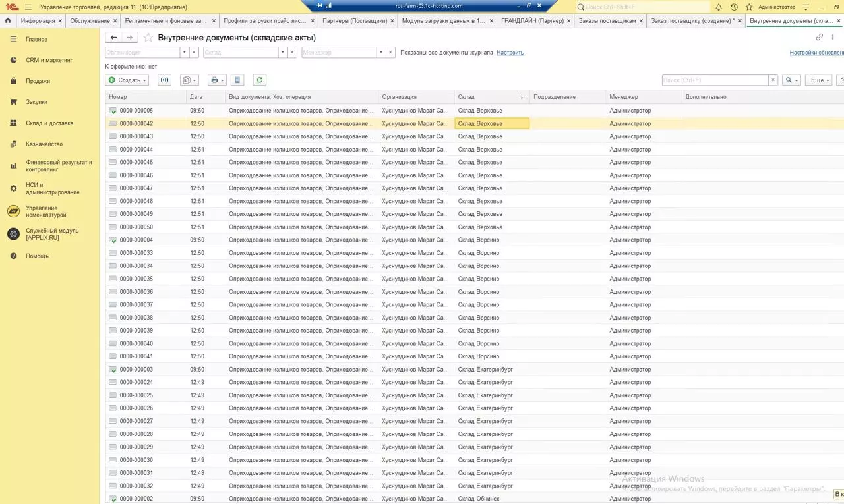Click the report sheet icon in toolbar
The width and height of the screenshot is (844, 504).
click(x=238, y=80)
